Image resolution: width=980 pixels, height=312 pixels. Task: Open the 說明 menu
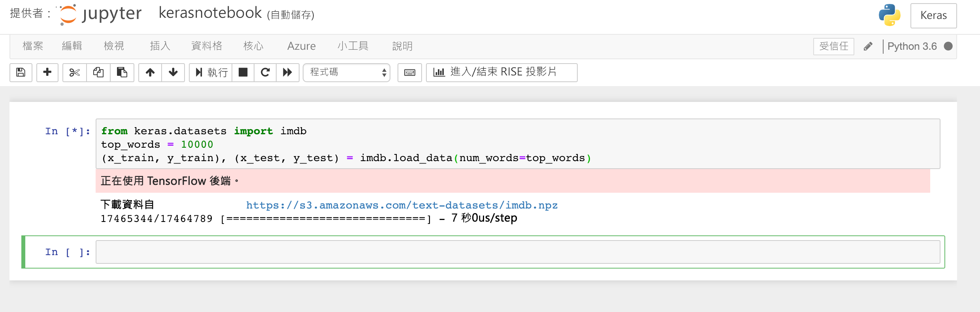pyautogui.click(x=402, y=46)
